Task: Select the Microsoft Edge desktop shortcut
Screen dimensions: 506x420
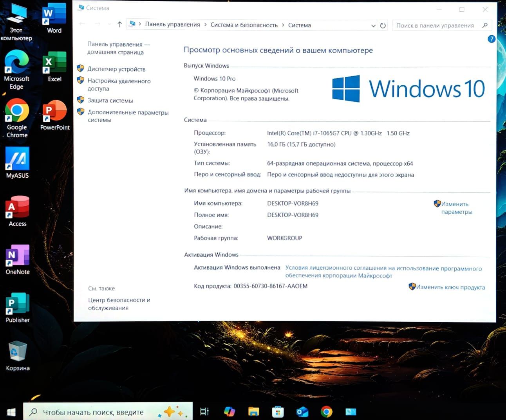Action: click(x=16, y=70)
